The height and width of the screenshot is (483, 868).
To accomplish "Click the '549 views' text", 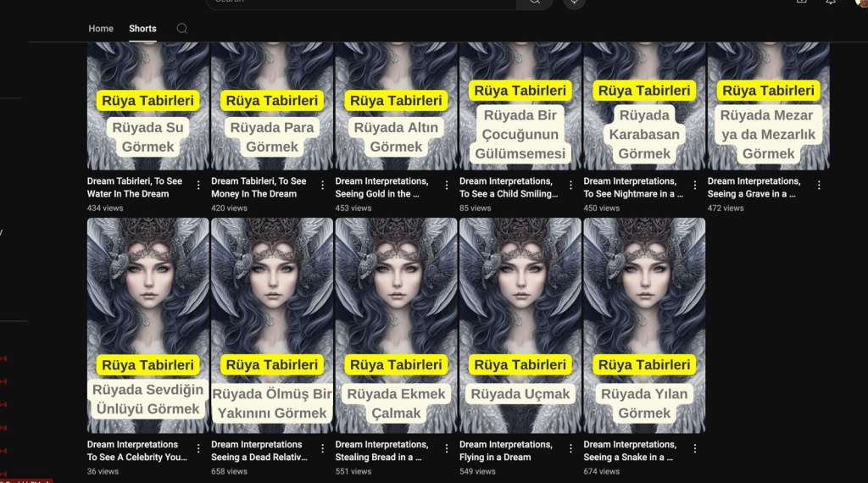I will [x=477, y=471].
